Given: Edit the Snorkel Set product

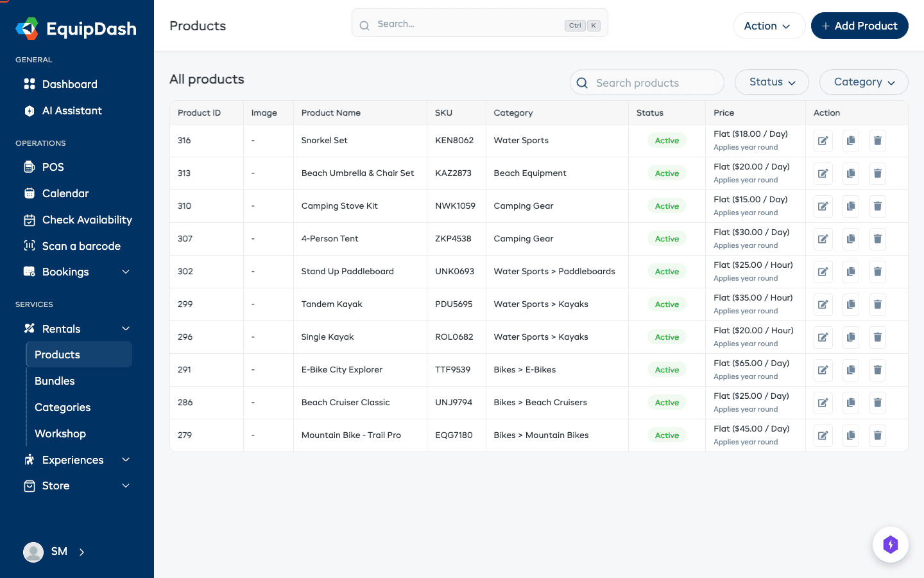Looking at the screenshot, I should pos(823,140).
